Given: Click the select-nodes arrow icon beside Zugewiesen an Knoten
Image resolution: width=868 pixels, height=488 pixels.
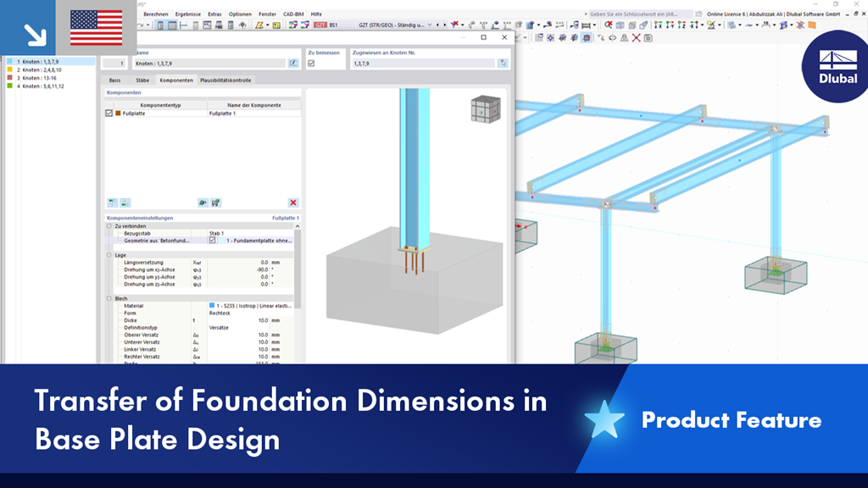Looking at the screenshot, I should (504, 64).
